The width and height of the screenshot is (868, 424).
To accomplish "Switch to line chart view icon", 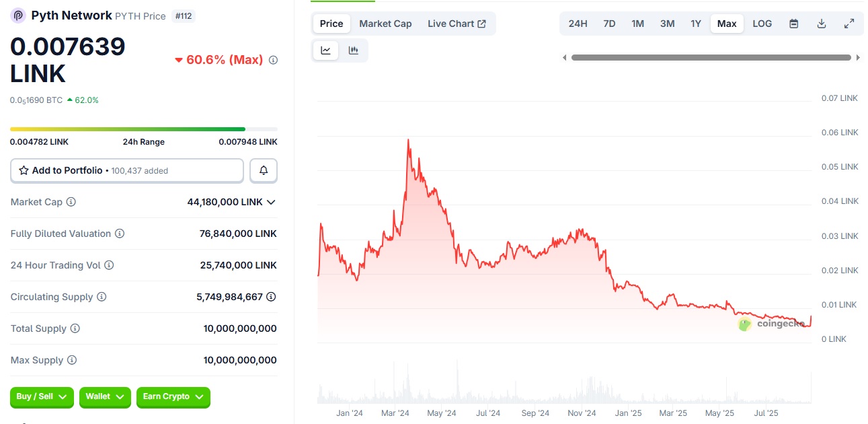I will coord(326,50).
